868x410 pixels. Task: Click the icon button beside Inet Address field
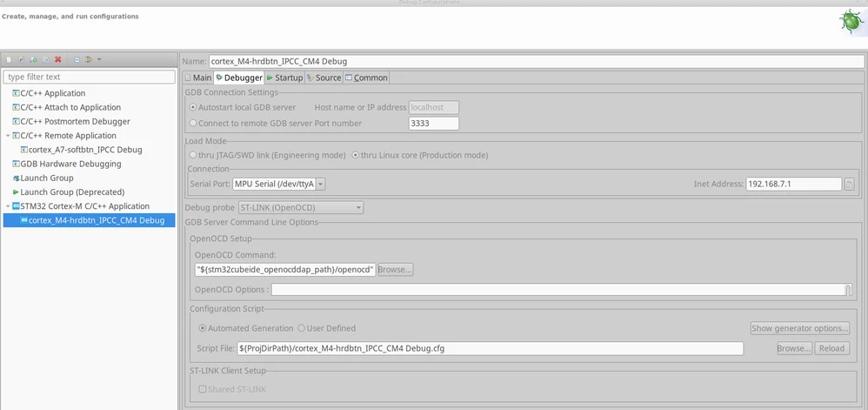coord(850,184)
